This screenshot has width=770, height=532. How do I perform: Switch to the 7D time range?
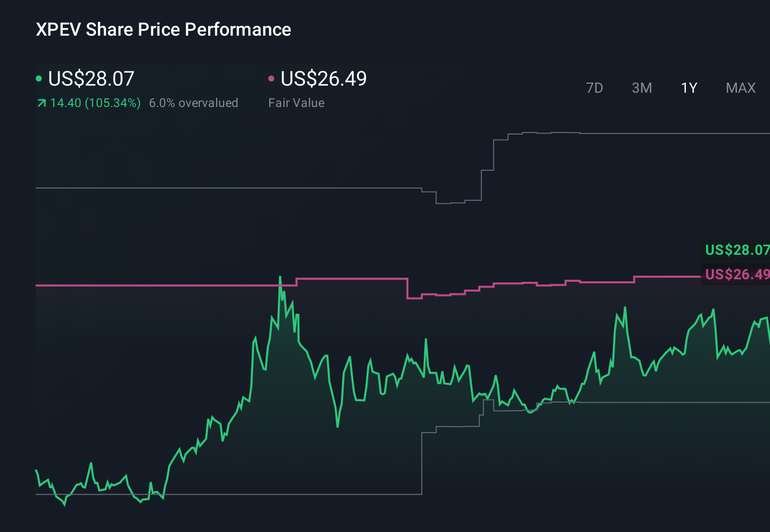pyautogui.click(x=595, y=88)
